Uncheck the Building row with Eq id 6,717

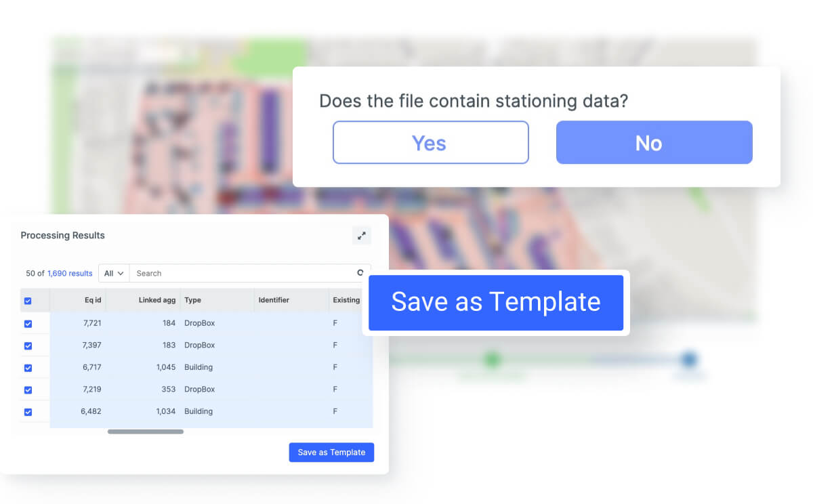coord(28,368)
